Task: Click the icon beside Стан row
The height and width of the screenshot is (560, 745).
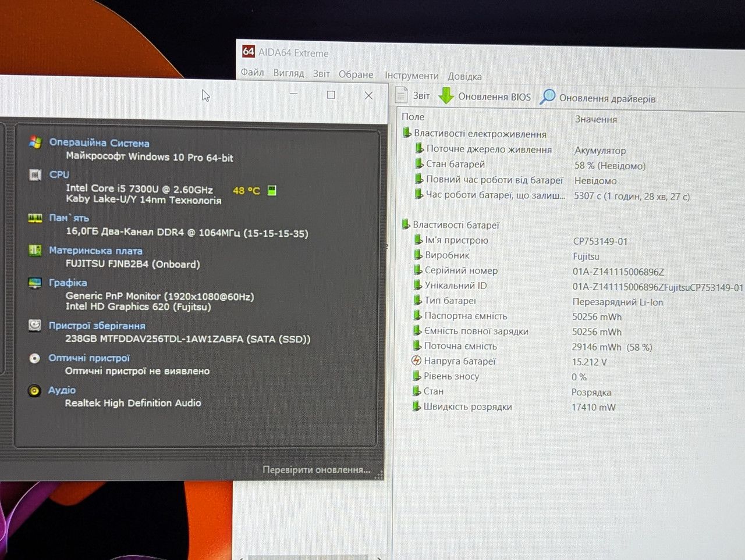Action: (417, 391)
